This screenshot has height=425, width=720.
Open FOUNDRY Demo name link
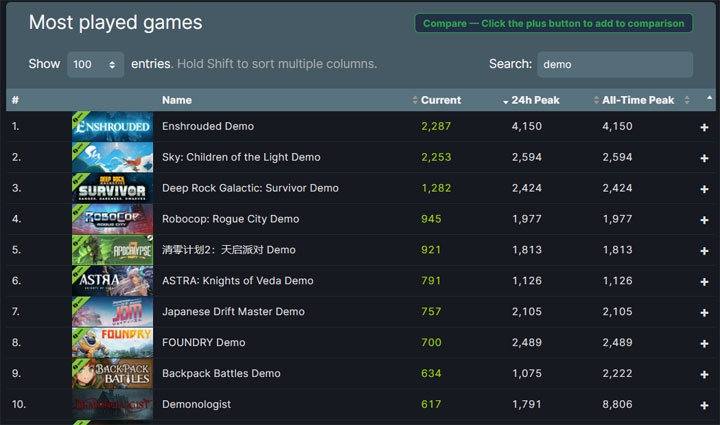tap(203, 342)
